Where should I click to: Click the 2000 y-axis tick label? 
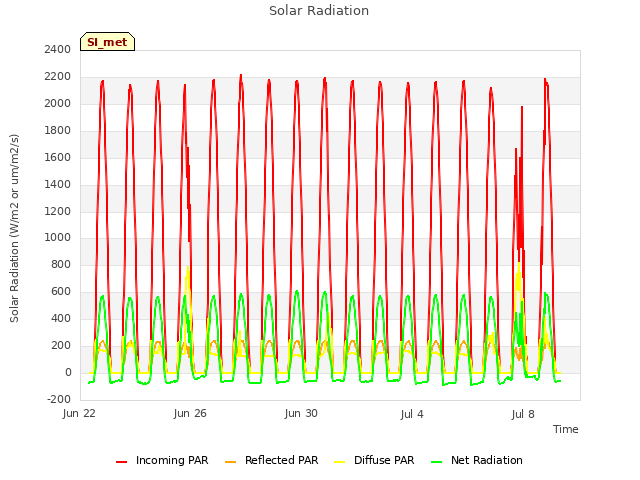pos(58,103)
